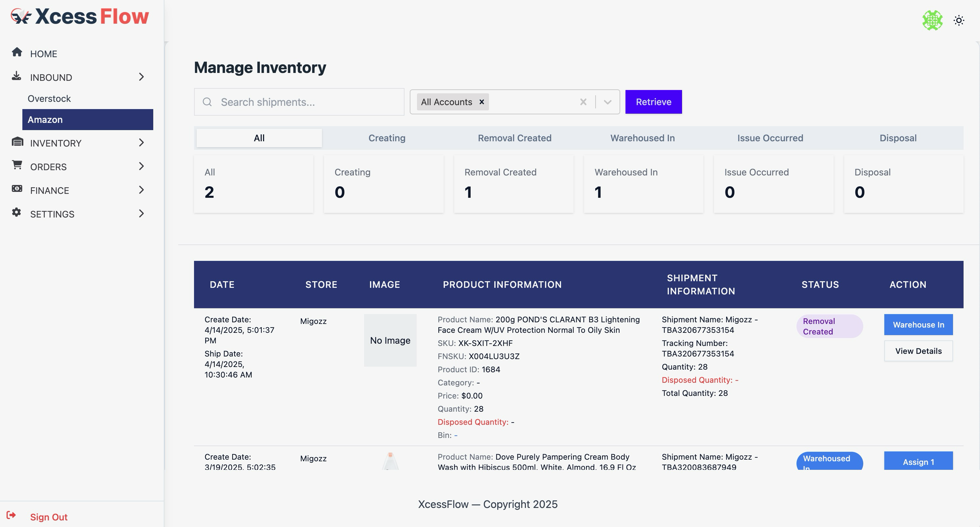Click the Warehoused In count card
This screenshot has width=980, height=527.
coord(644,184)
